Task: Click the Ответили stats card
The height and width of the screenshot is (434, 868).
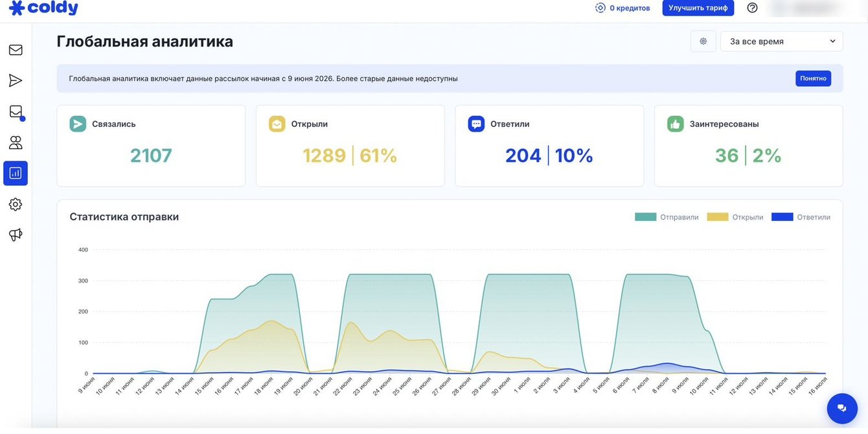Action: 549,146
